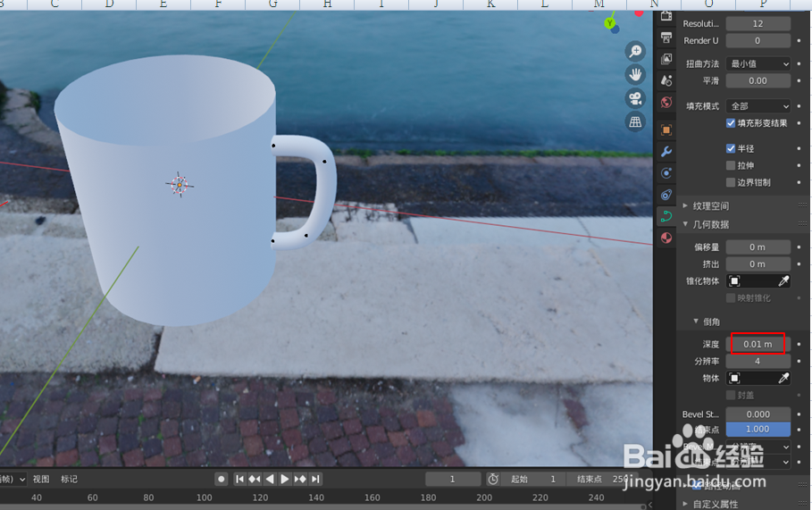
Task: Click frame 200 on the timeline ruler
Action: pos(484,497)
